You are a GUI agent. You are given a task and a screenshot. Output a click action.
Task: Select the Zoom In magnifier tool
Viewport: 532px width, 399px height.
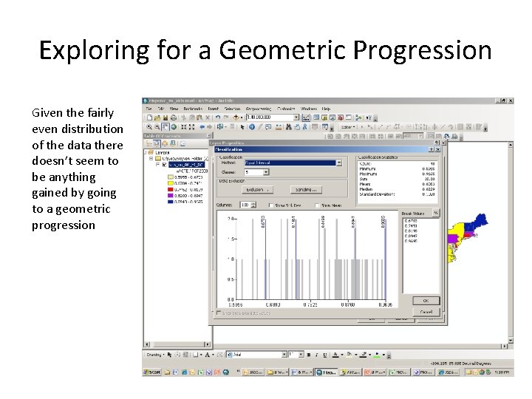tap(149, 127)
